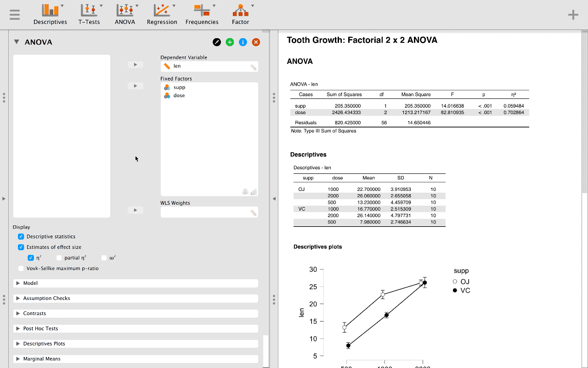
Task: Click the pencil icon to edit analysis title
Action: coord(217,42)
